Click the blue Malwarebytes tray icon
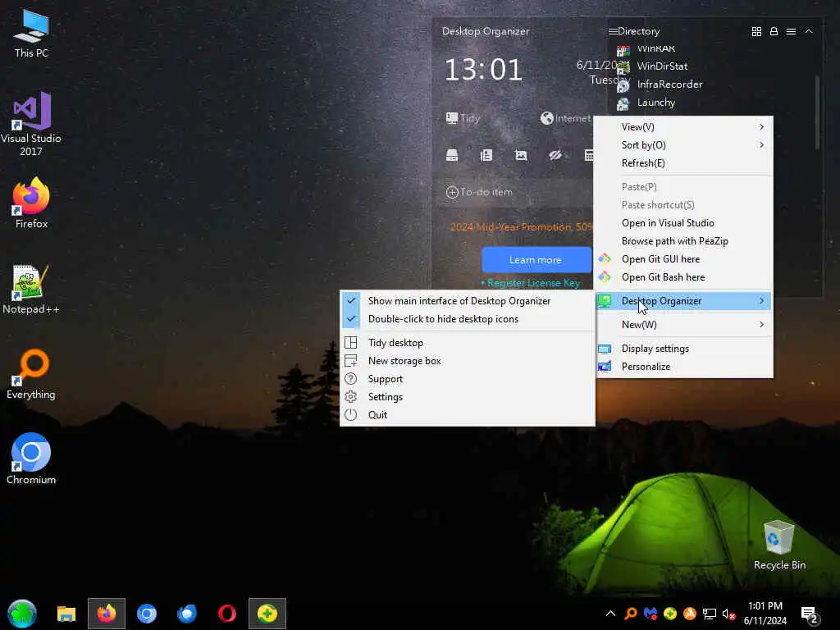The height and width of the screenshot is (630, 840). tap(651, 614)
